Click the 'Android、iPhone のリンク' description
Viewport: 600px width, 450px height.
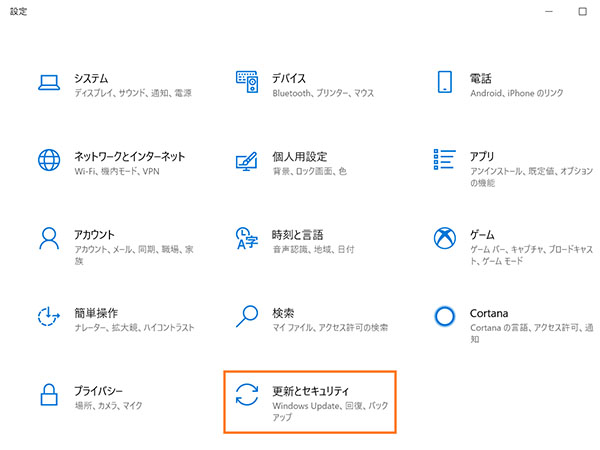pyautogui.click(x=517, y=93)
